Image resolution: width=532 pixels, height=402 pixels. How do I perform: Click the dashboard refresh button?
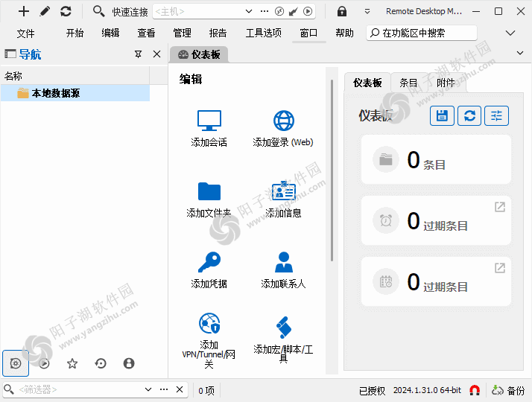469,116
